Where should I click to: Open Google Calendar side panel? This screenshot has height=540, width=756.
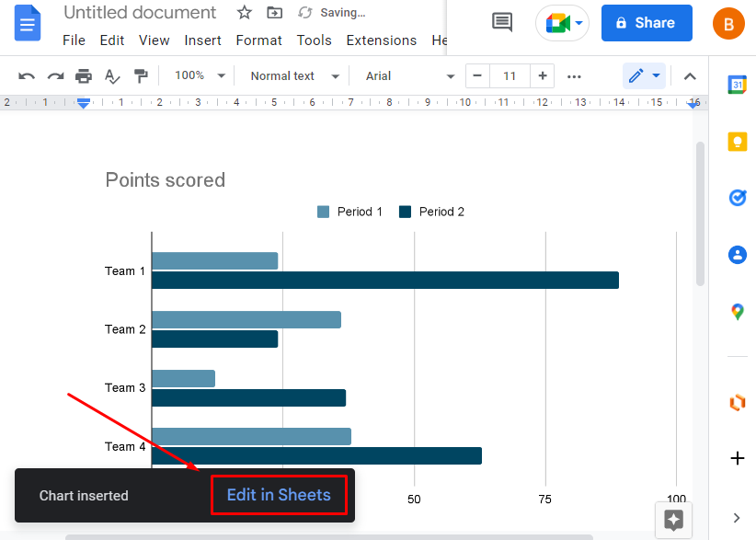[x=738, y=85]
